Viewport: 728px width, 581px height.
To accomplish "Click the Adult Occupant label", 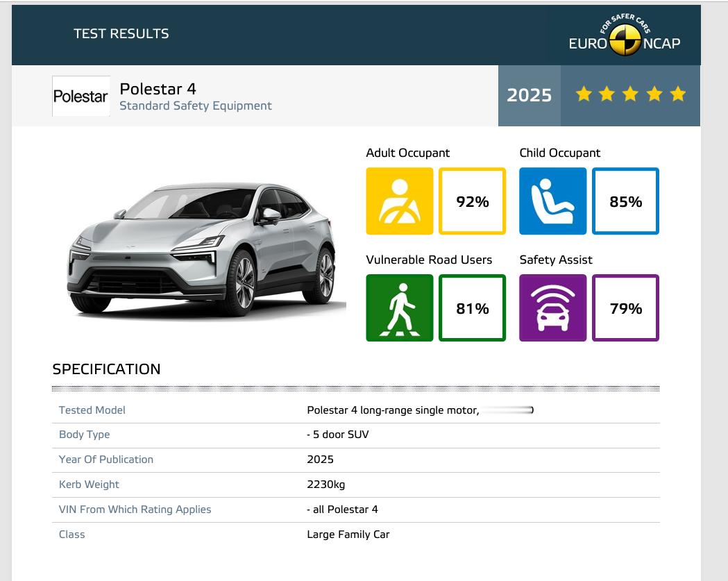I will click(407, 153).
